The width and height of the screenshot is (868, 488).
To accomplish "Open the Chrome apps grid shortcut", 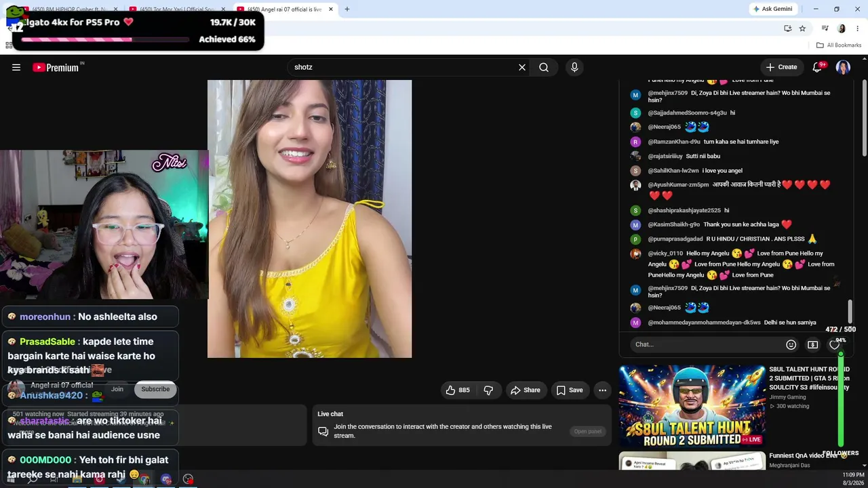I will (x=9, y=45).
